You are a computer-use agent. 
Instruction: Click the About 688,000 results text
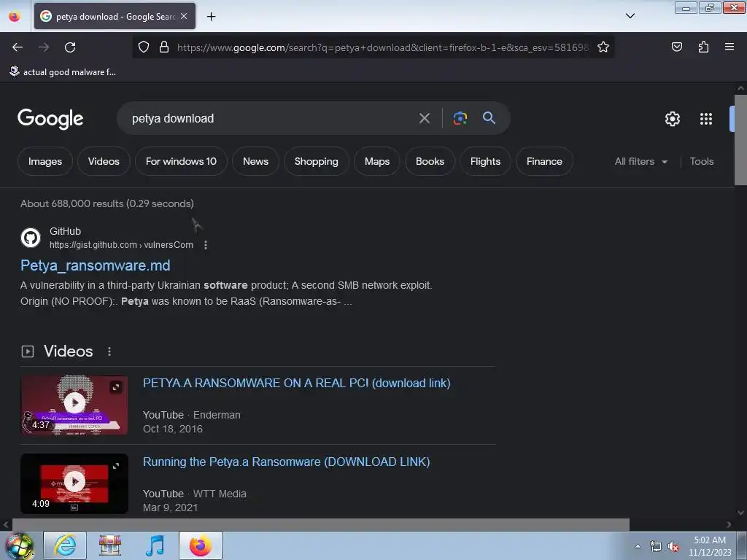coord(107,204)
